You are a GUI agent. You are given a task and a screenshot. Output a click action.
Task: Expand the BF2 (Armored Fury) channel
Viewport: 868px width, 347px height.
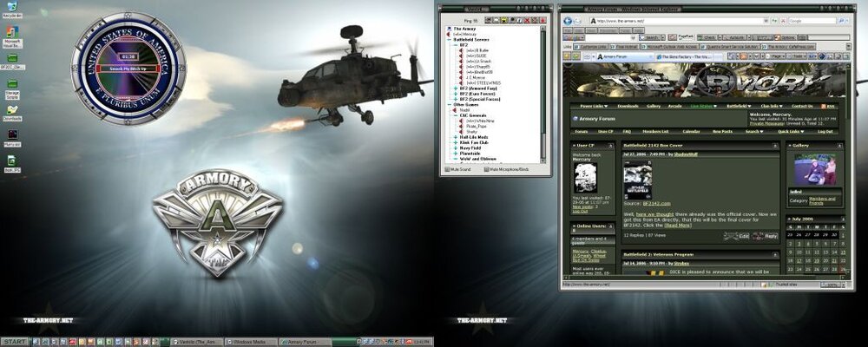click(x=456, y=88)
